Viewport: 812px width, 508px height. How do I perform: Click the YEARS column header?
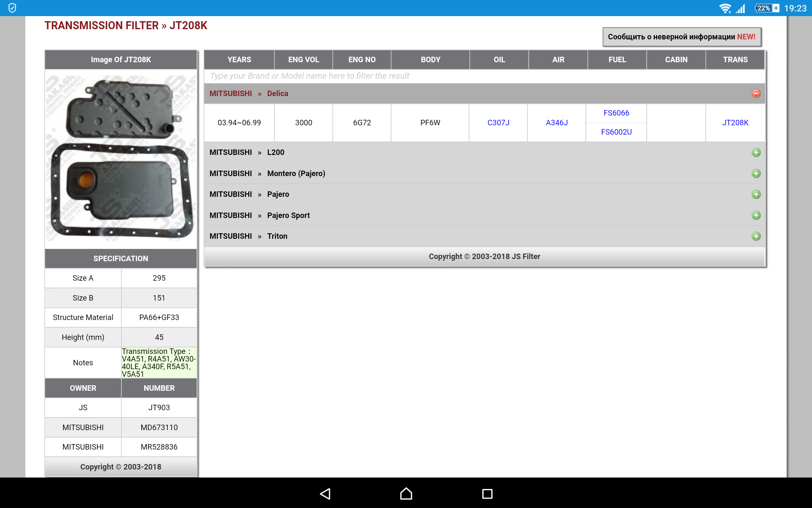coord(239,60)
